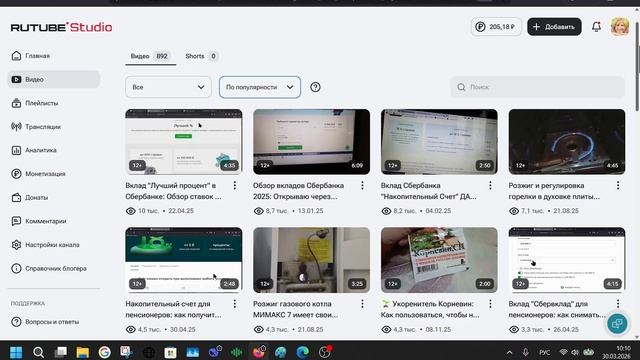Click the Справочник блогера info icon
The image size is (640, 360).
(16, 269)
